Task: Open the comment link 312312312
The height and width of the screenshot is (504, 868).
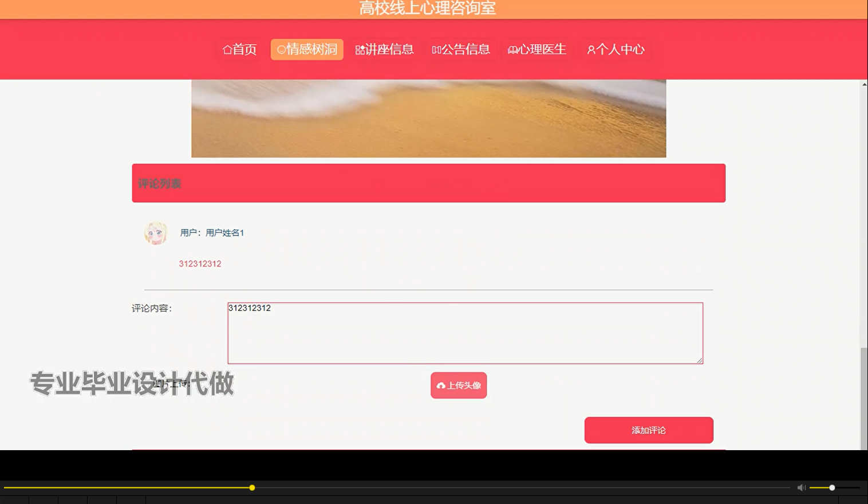Action: [x=200, y=263]
